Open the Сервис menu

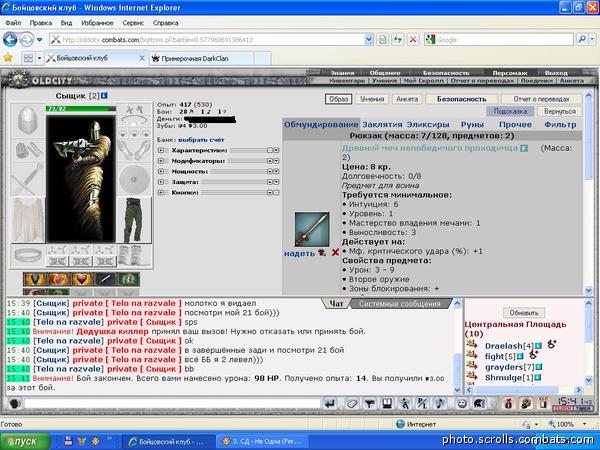pyautogui.click(x=133, y=23)
